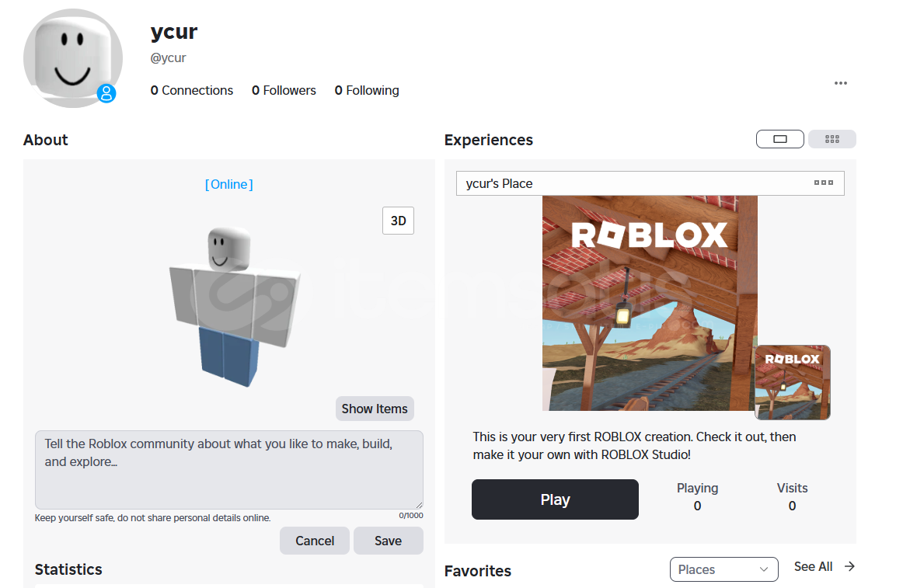
Task: Open the 0 Following list
Action: click(x=367, y=91)
